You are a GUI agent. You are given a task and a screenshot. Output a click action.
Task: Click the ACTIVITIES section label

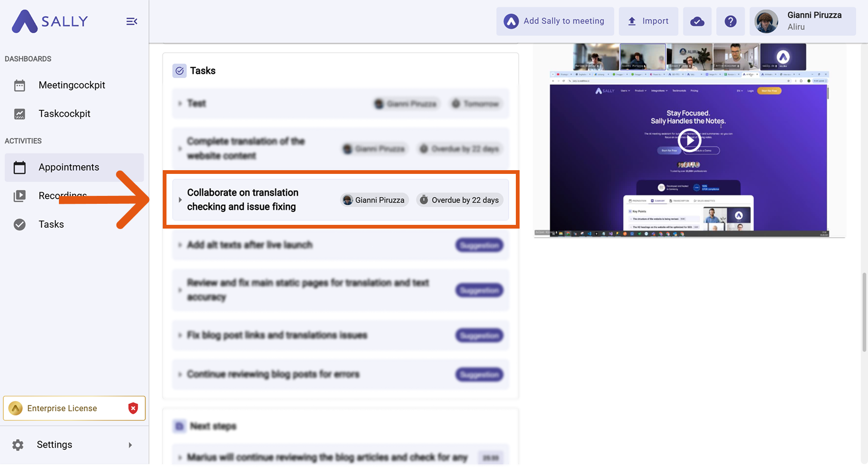[x=23, y=141]
